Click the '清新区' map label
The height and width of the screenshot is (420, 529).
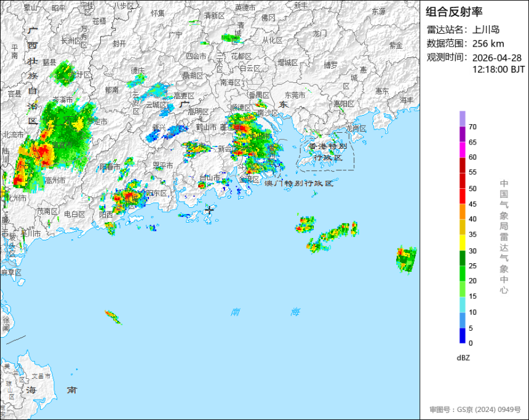click(x=214, y=16)
